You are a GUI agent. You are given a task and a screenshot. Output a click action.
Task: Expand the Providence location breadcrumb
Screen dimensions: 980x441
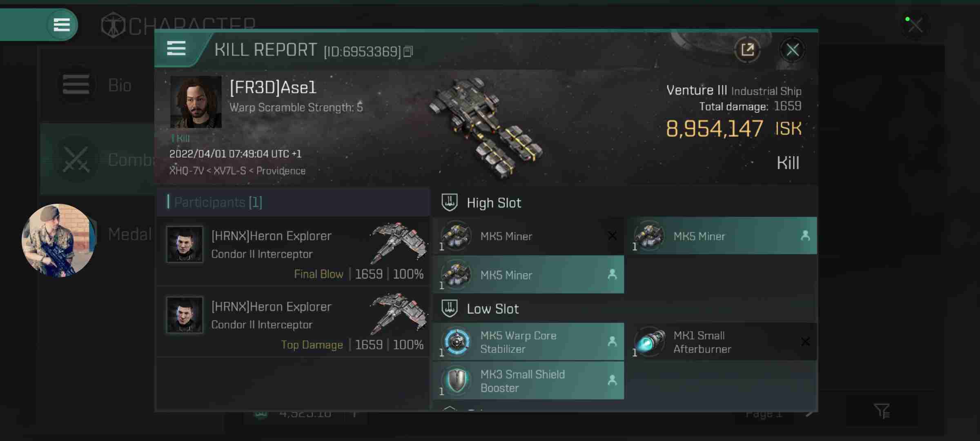pyautogui.click(x=281, y=170)
